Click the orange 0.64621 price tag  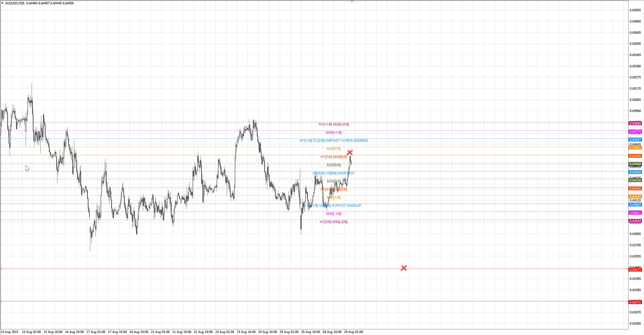pyautogui.click(x=635, y=148)
